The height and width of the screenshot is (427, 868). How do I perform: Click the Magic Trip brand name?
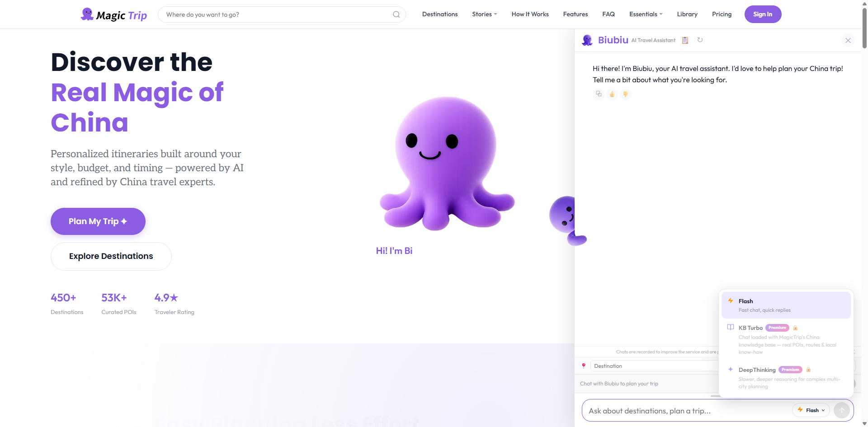[121, 15]
